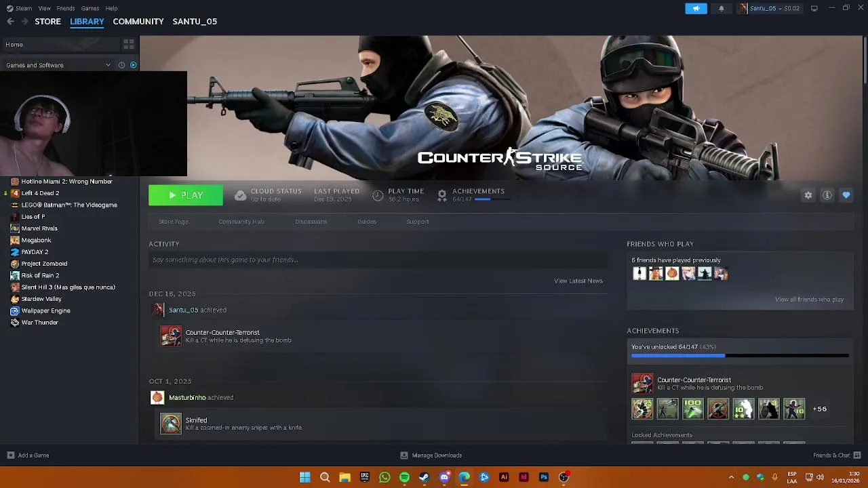Open the +56 more achievements indicator
868x488 pixels.
coord(820,409)
